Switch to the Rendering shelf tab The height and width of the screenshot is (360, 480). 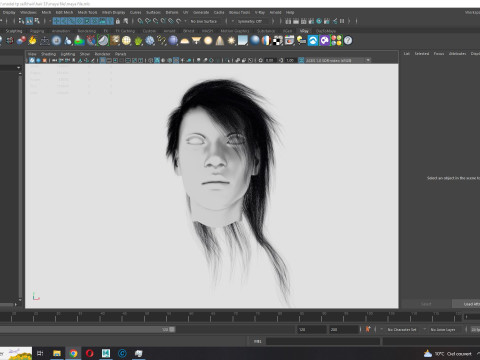87,31
